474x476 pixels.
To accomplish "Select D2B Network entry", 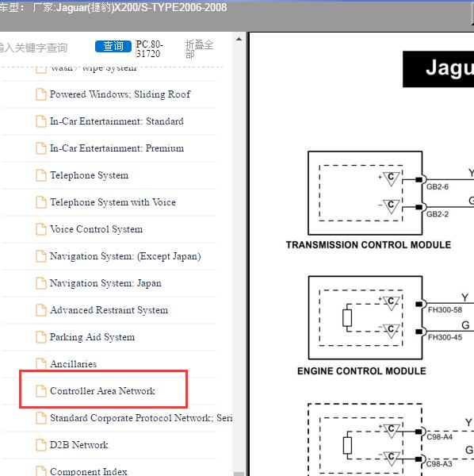I will coord(78,445).
